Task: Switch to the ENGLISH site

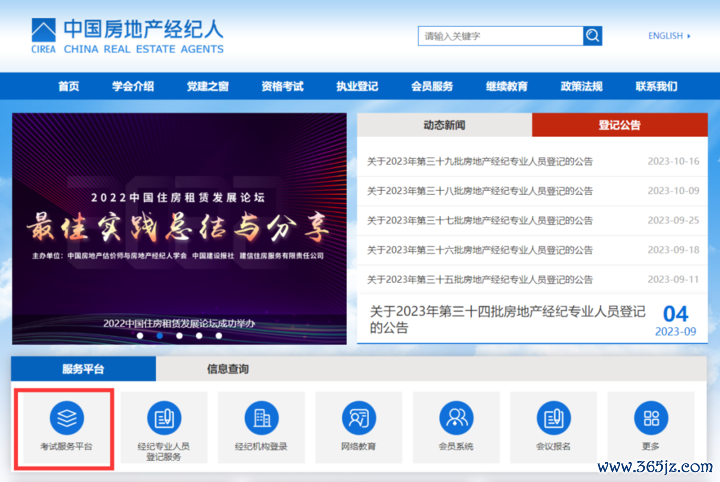Action: 669,36
